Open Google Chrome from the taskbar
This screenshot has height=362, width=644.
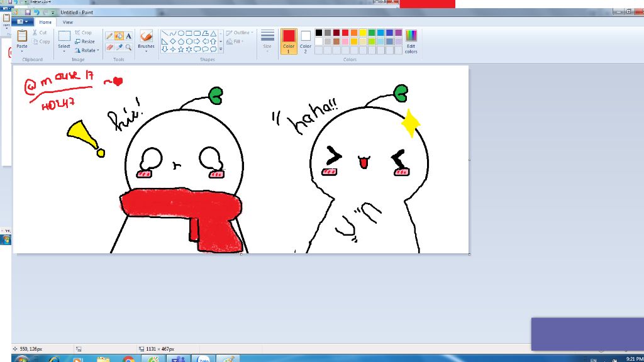128,359
